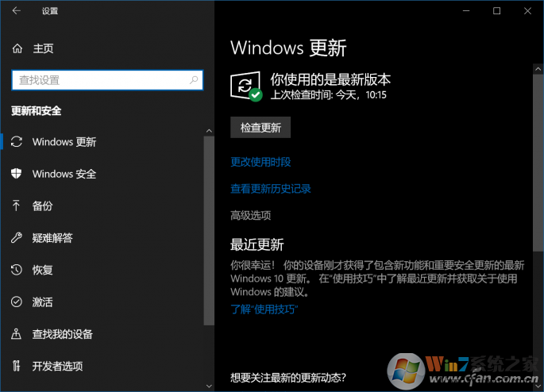Click the Windows 更新 page title
The image size is (544, 392).
288,48
